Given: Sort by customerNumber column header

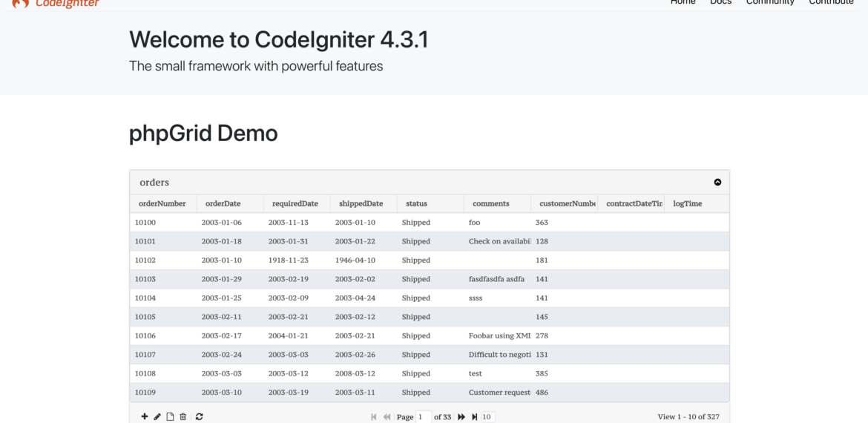Looking at the screenshot, I should (565, 204).
